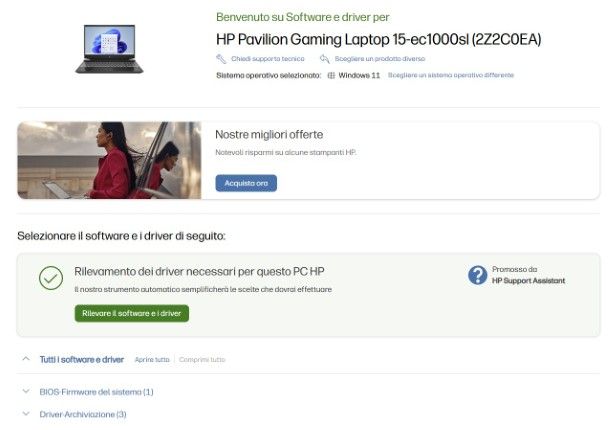Click the HP Support Assistant text label
610x430 pixels.
coord(528,281)
